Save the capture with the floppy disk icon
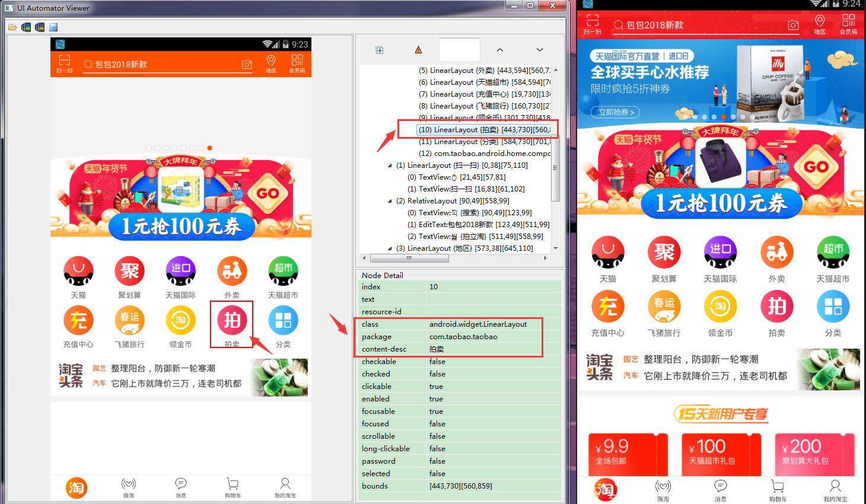The height and width of the screenshot is (504, 866). pos(53,27)
